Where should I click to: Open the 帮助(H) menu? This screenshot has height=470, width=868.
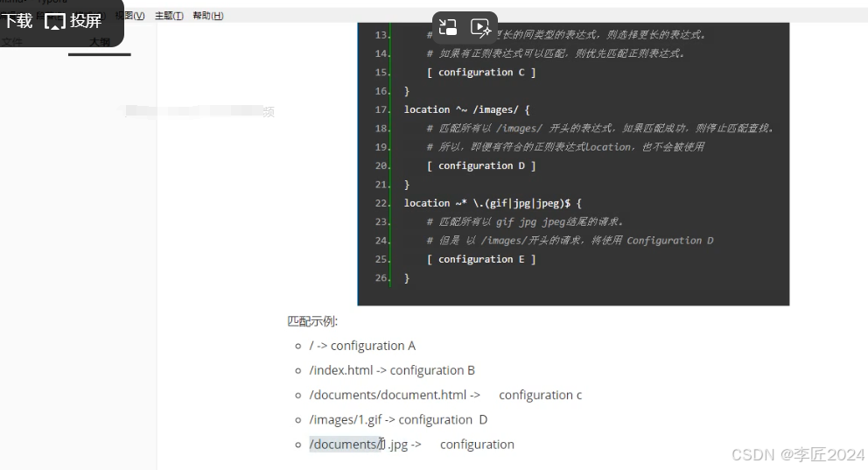point(208,16)
